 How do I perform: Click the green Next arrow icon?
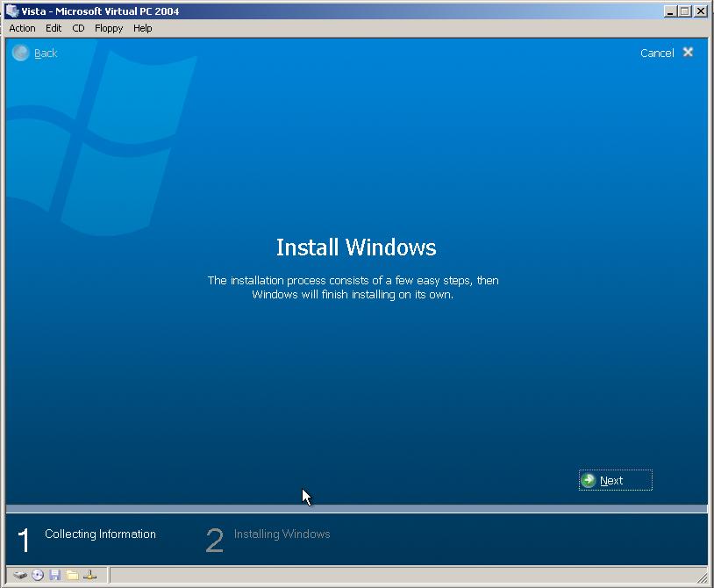[589, 480]
